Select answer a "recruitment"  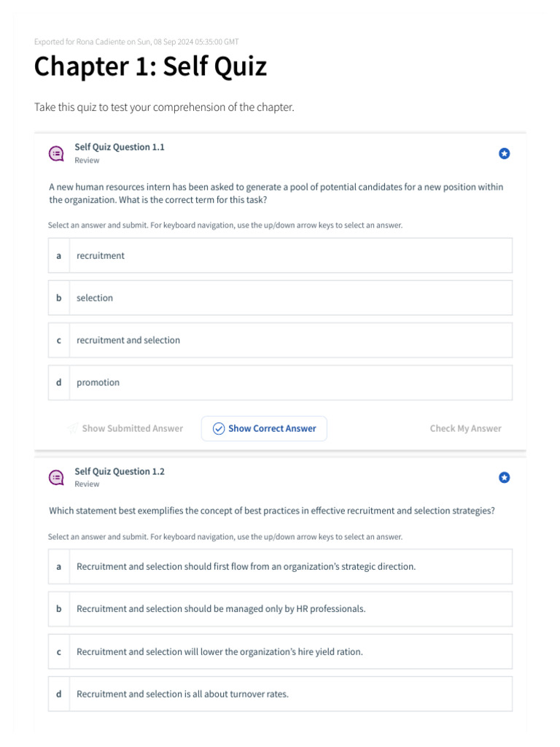[x=280, y=256]
